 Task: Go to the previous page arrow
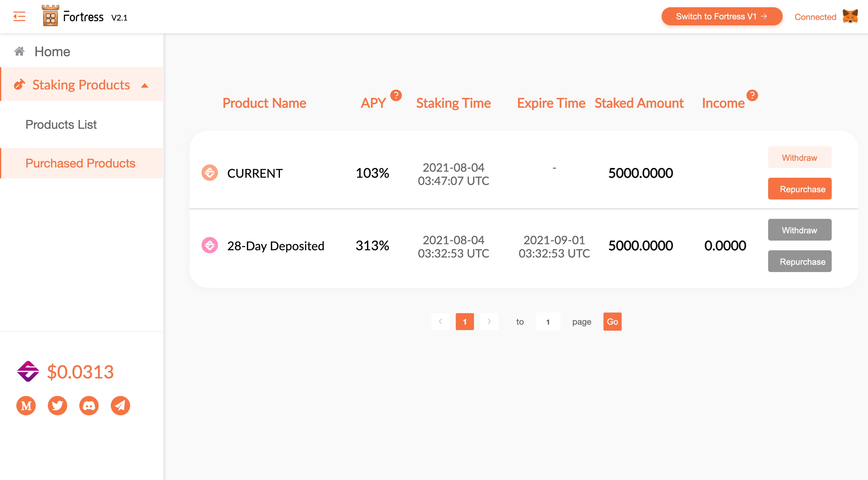tap(440, 321)
